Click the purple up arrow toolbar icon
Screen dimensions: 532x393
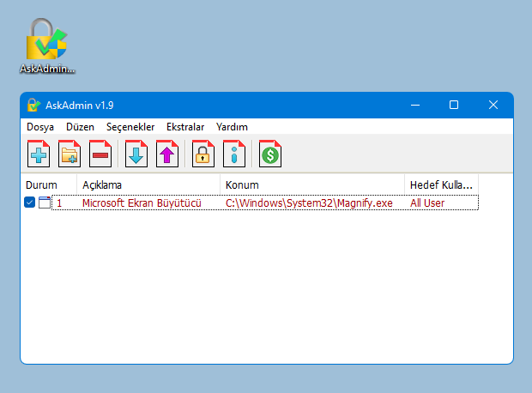tap(167, 154)
